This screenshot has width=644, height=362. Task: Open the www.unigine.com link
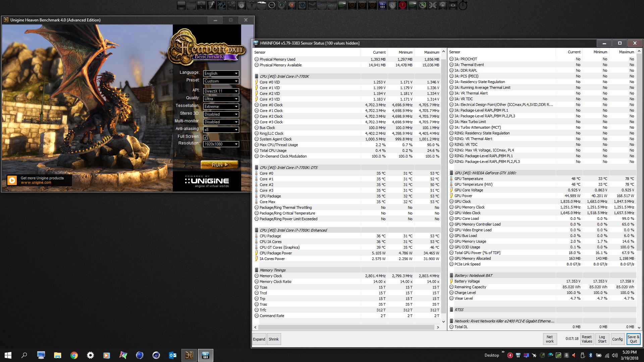[36, 183]
